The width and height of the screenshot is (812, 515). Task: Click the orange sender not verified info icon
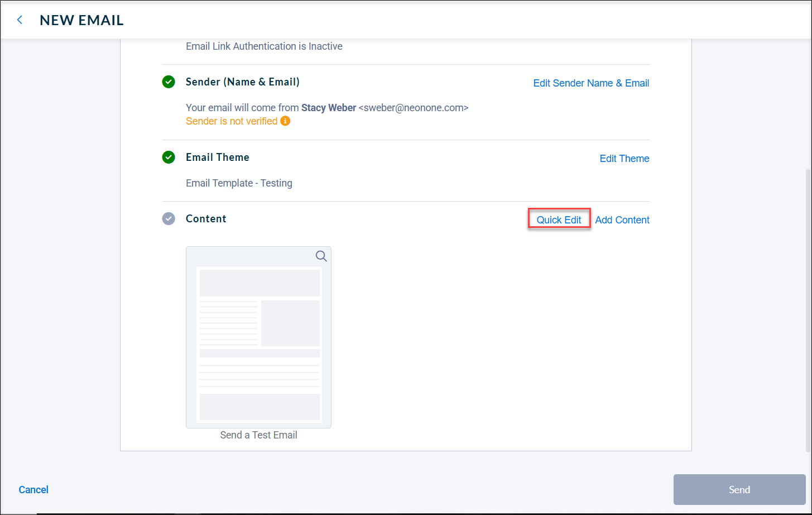pyautogui.click(x=285, y=121)
